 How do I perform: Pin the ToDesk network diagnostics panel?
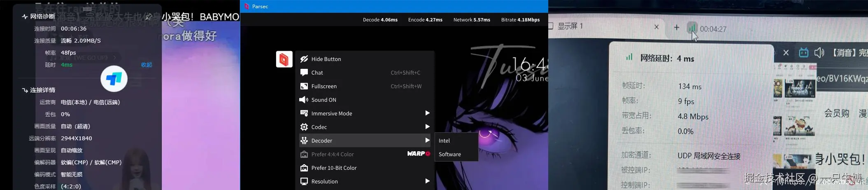(149, 16)
